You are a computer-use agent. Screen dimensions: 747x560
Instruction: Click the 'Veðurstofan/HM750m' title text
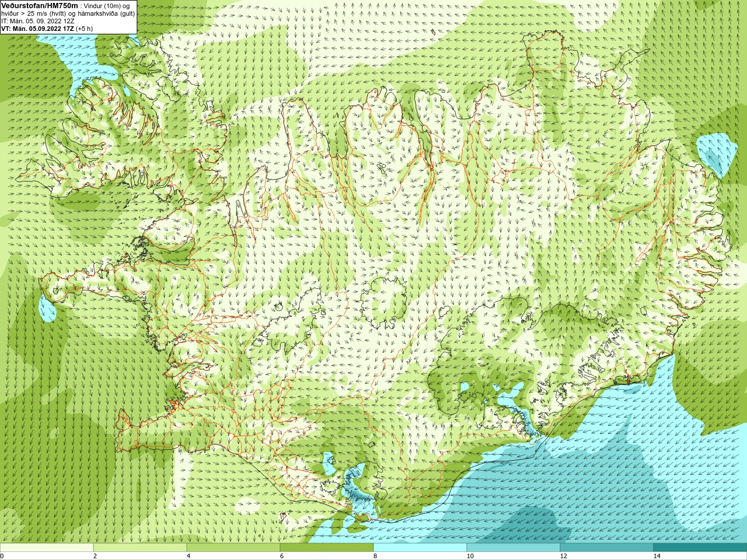(40, 5)
